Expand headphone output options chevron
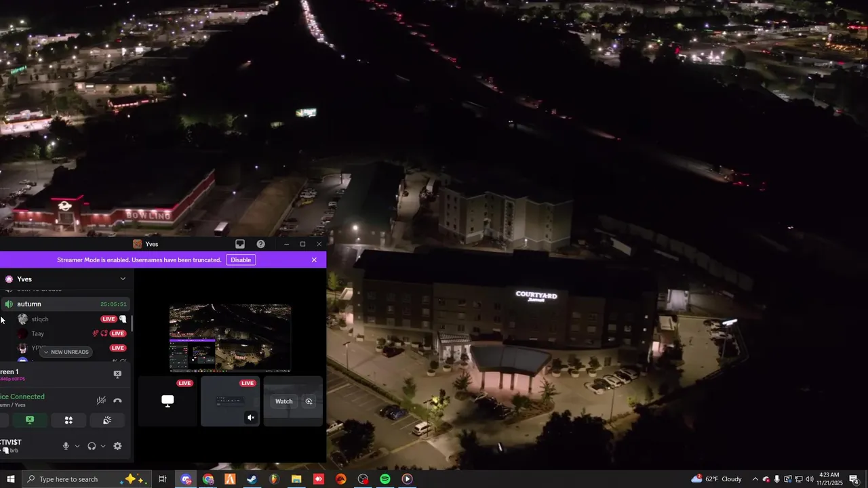 pos(103,446)
